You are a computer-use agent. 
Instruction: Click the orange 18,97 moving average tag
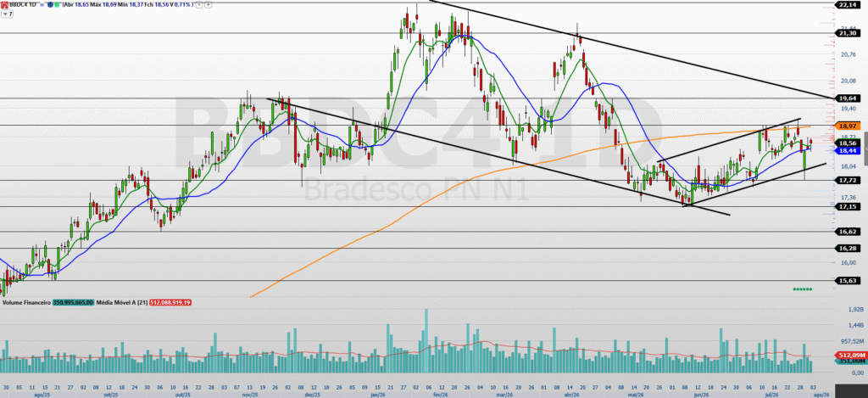(848, 126)
